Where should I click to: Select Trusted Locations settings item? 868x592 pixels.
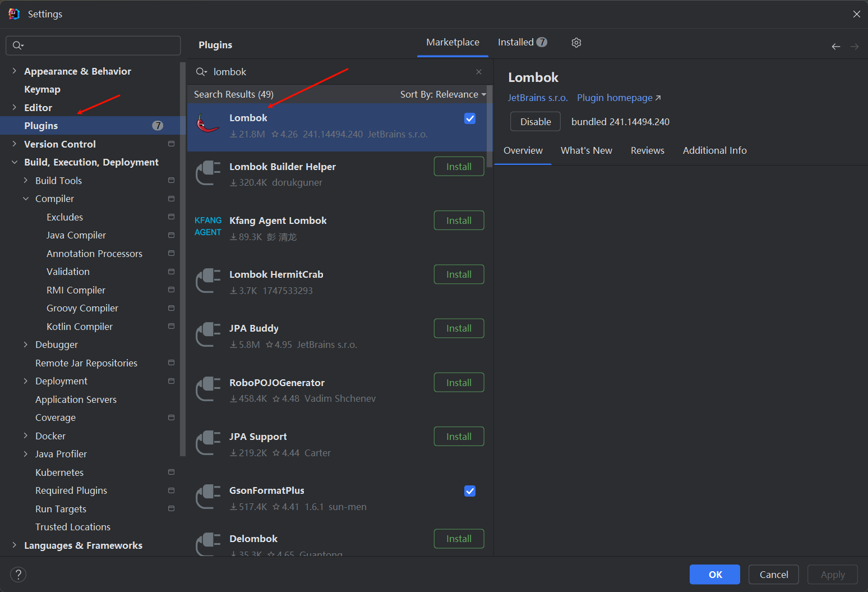click(x=72, y=527)
